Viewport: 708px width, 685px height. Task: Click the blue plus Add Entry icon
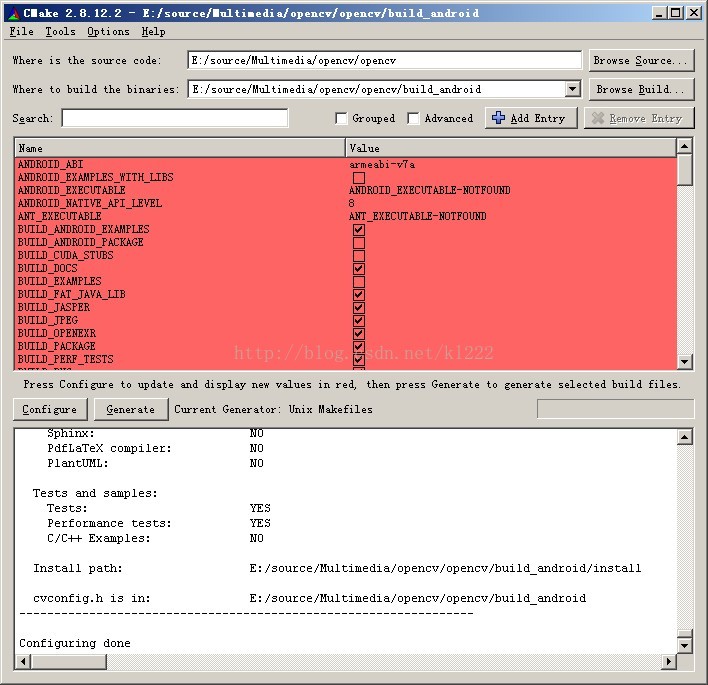pos(498,118)
